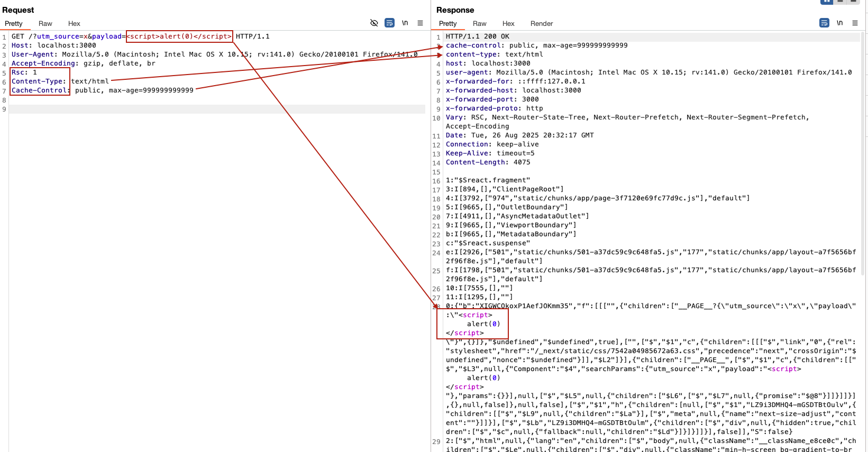Click the GET request line in Request editor
The image size is (868, 452).
[141, 36]
